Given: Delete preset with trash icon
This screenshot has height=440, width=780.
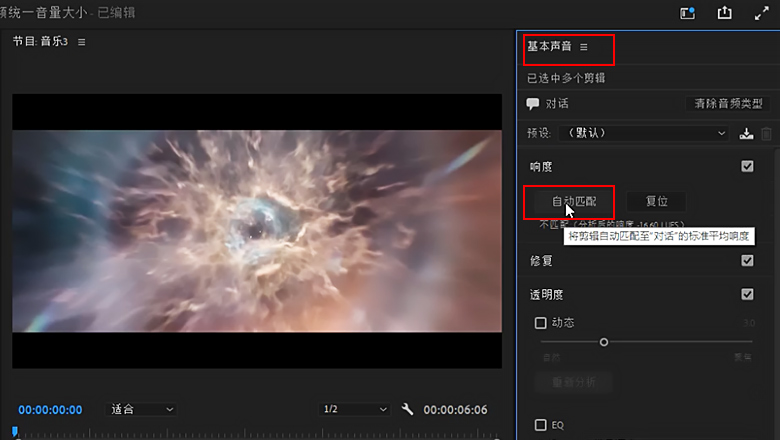Looking at the screenshot, I should pos(767,133).
